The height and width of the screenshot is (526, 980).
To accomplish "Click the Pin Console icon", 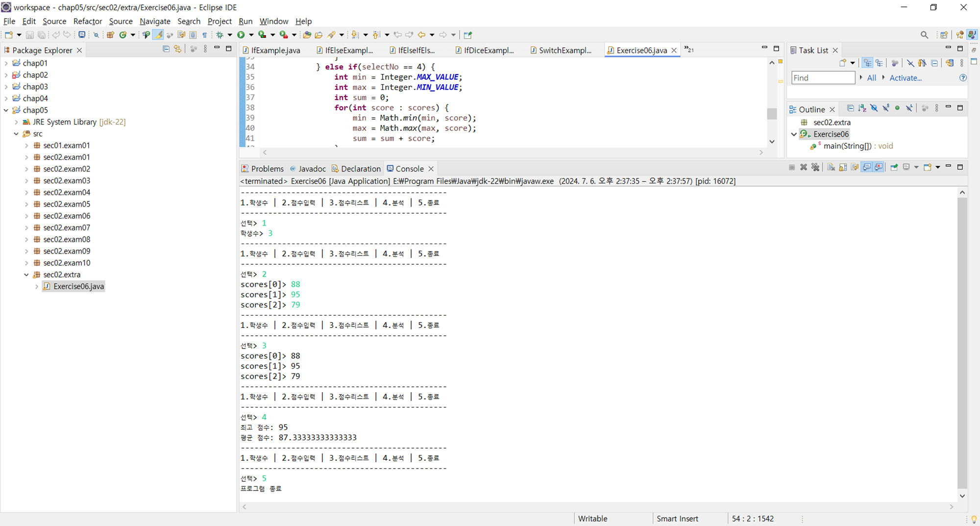I will 894,167.
